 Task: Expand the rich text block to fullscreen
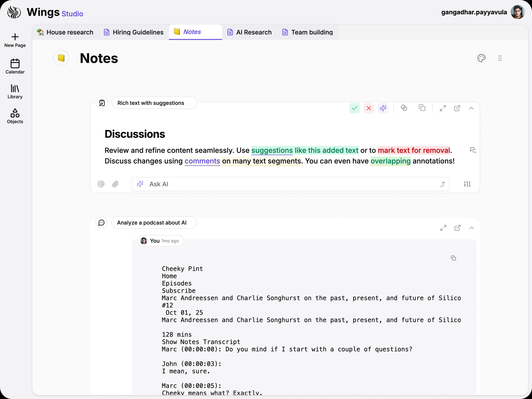pyautogui.click(x=443, y=108)
